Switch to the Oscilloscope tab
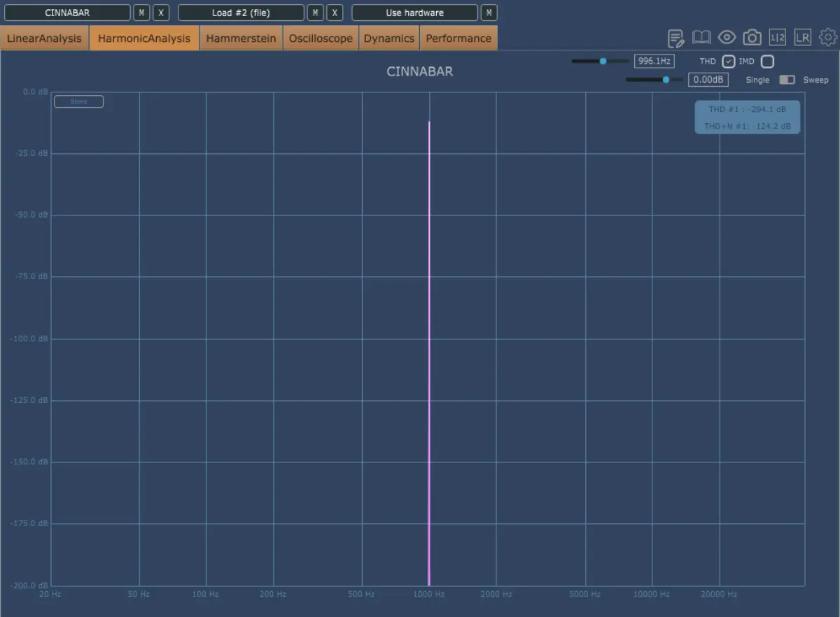 click(321, 38)
